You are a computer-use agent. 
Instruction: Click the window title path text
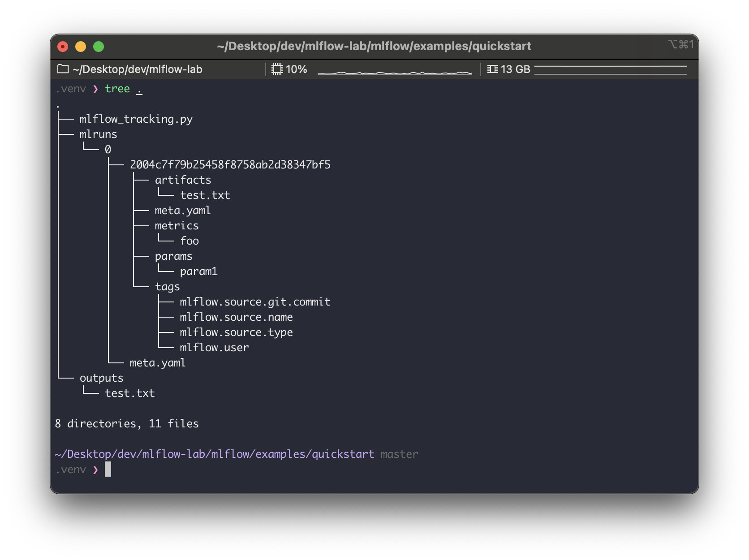pyautogui.click(x=374, y=46)
